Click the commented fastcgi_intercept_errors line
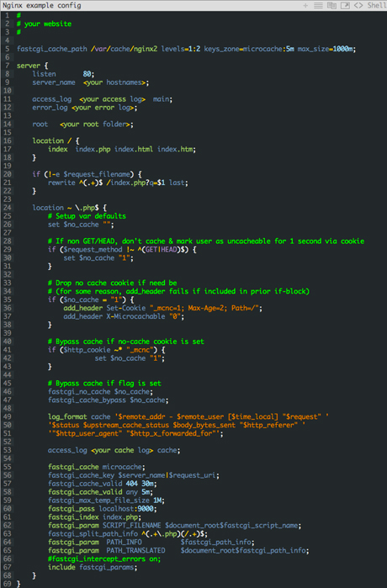Image resolution: width=387 pixels, height=588 pixels. point(104,559)
